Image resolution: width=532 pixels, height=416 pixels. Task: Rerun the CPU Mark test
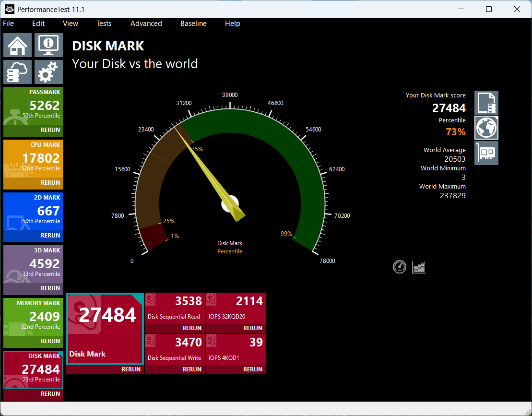(x=50, y=182)
